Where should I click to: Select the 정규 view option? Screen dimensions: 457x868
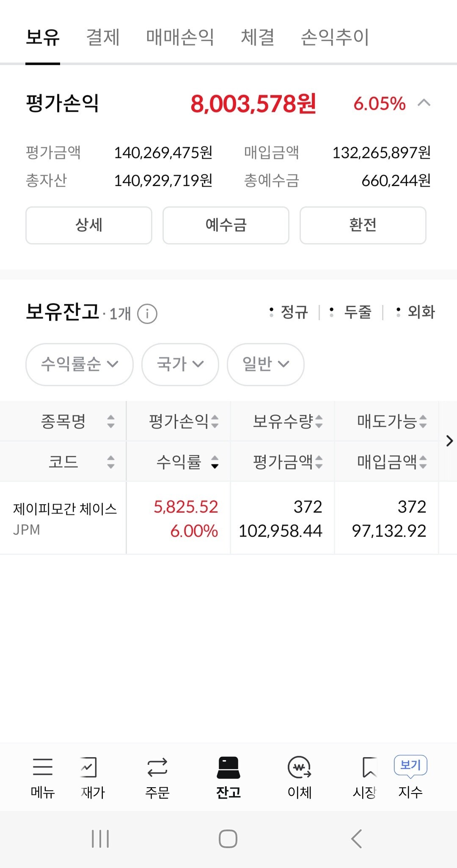pyautogui.click(x=290, y=312)
